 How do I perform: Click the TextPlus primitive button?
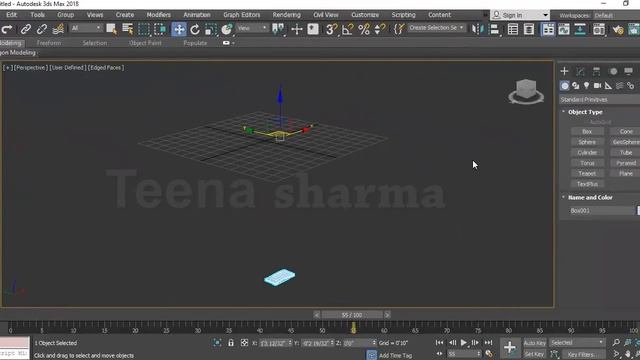point(587,184)
